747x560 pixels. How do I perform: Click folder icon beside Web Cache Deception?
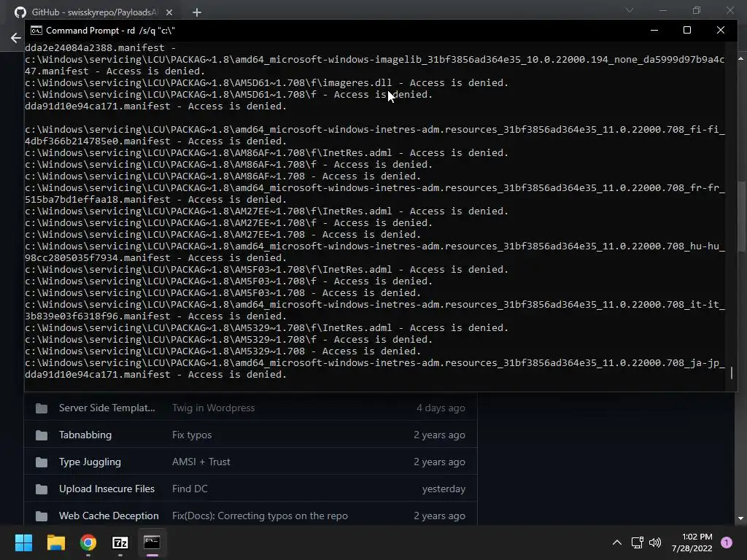pyautogui.click(x=42, y=516)
